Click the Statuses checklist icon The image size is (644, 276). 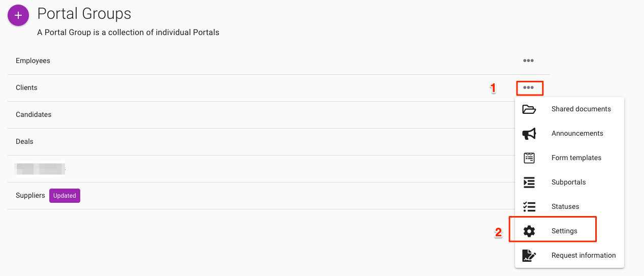coord(529,207)
